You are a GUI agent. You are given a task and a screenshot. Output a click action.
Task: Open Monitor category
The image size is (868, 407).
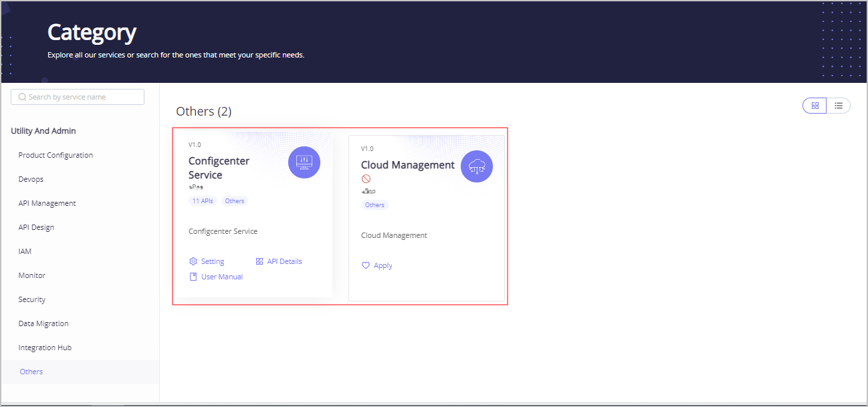(31, 275)
